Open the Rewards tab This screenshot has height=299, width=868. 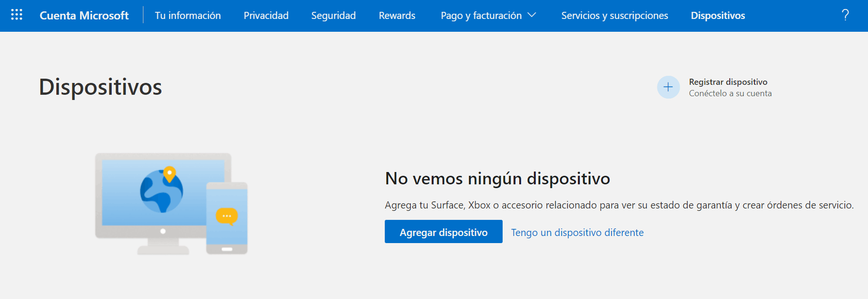(397, 16)
